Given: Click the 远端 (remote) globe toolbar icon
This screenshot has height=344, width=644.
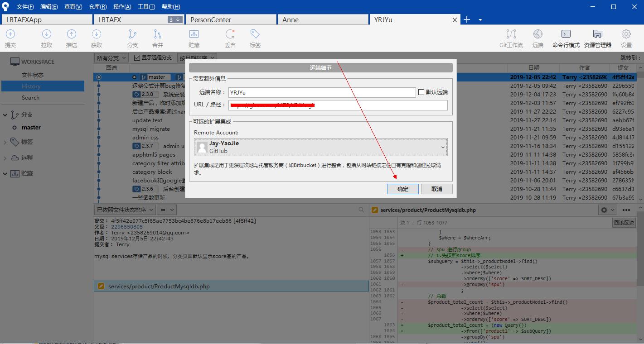Looking at the screenshot, I should 538,34.
